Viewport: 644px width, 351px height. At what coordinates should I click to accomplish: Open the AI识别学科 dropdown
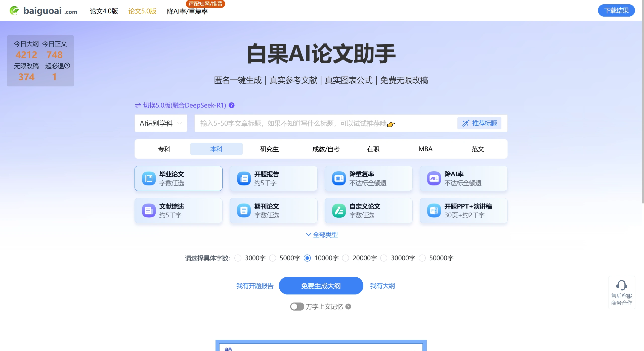click(161, 123)
